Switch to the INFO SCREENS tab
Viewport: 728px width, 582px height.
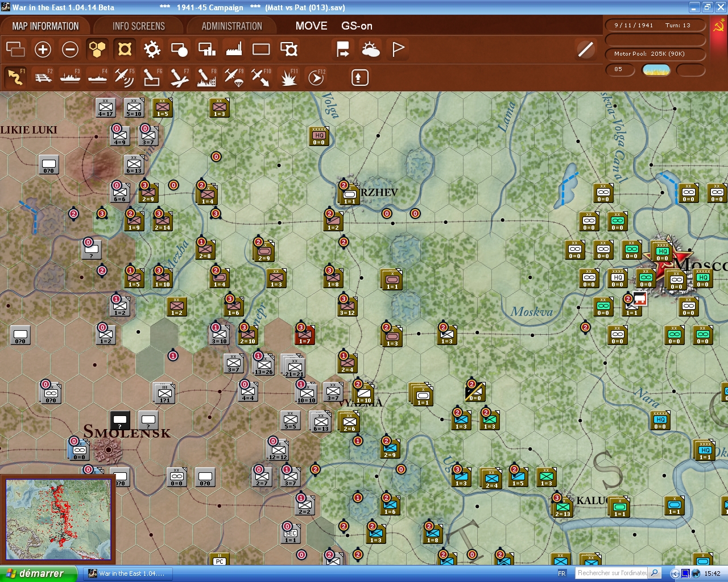coord(139,26)
